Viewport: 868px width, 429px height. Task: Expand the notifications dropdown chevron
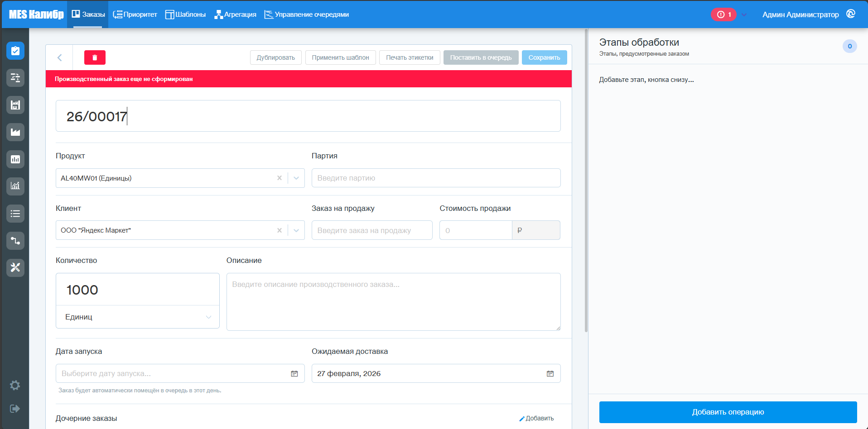tap(744, 14)
